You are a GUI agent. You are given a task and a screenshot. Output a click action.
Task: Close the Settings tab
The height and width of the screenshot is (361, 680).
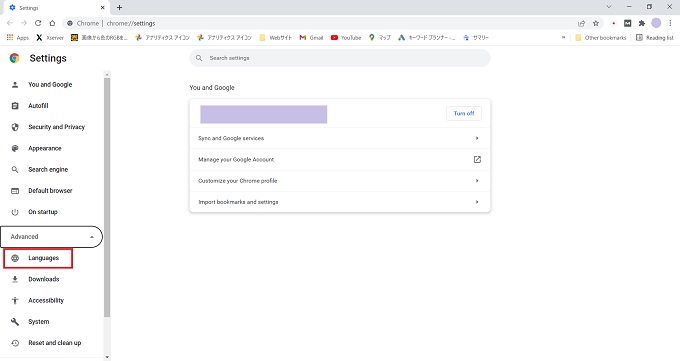pos(103,7)
